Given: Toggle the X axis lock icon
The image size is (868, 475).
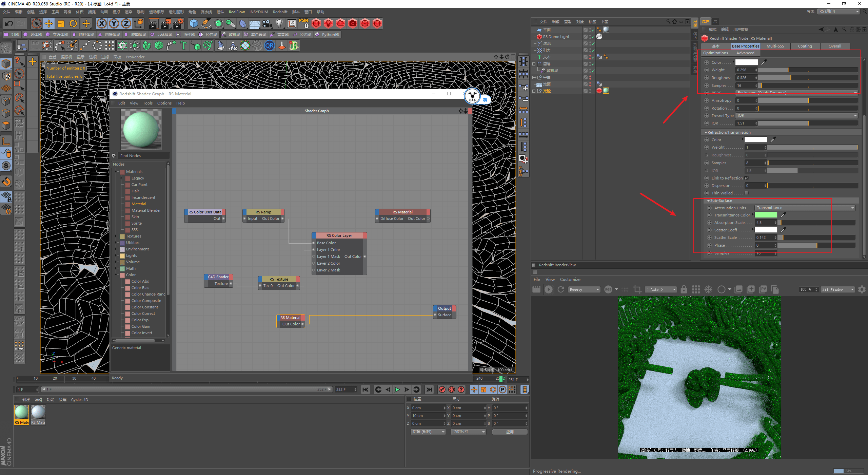Looking at the screenshot, I should point(101,23).
